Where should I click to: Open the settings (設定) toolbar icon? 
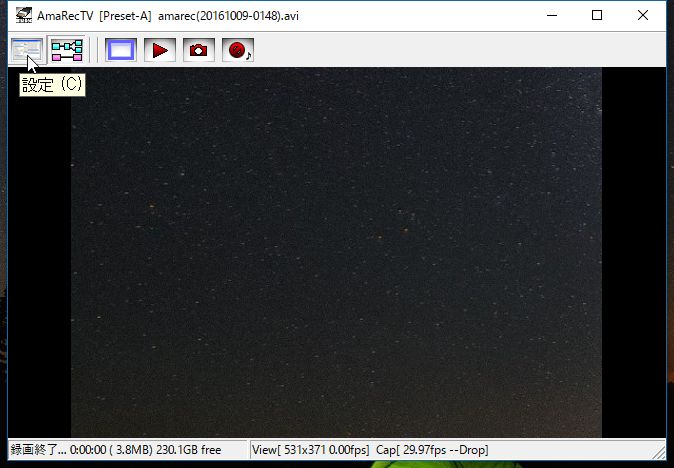click(27, 50)
